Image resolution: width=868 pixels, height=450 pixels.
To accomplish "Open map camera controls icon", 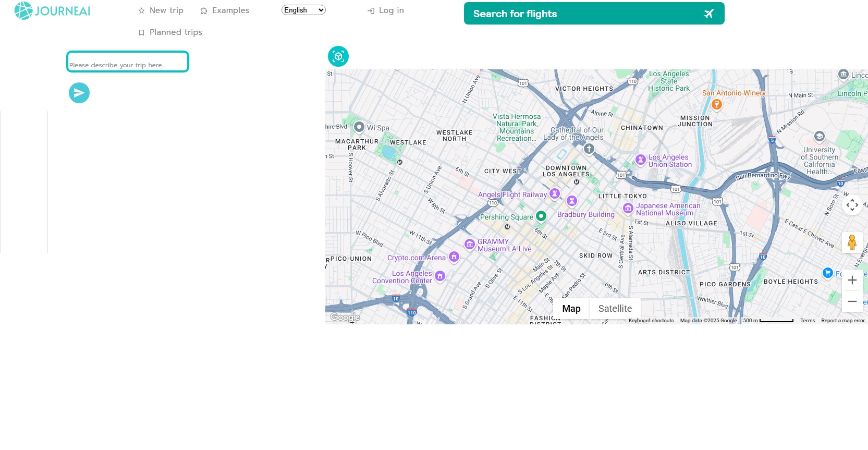I will (852, 205).
